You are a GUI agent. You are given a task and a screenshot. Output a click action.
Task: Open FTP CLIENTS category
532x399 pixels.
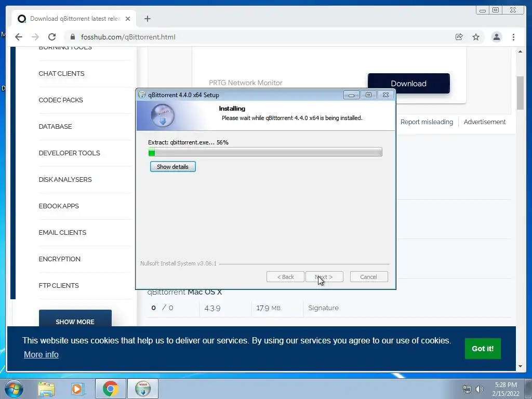(x=59, y=285)
